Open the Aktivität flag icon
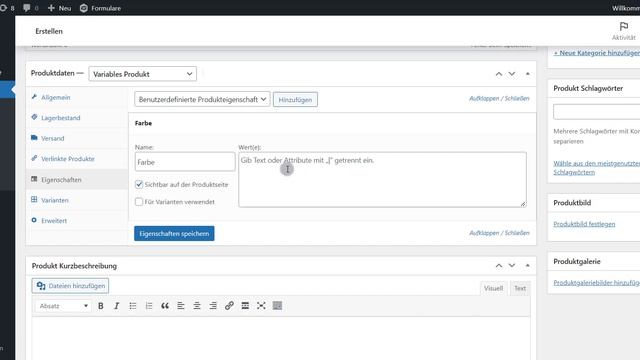The height and width of the screenshot is (360, 640). [x=624, y=27]
